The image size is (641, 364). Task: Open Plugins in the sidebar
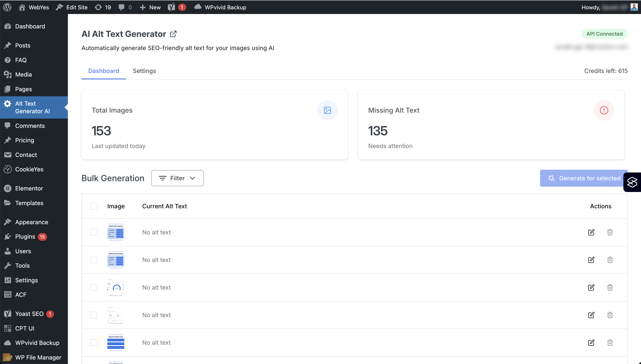click(x=34, y=237)
